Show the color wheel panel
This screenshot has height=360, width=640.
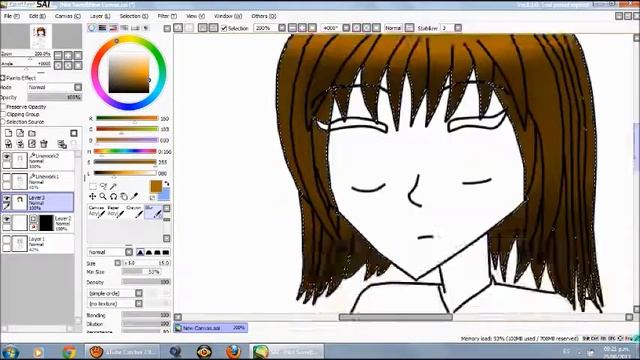click(92, 28)
